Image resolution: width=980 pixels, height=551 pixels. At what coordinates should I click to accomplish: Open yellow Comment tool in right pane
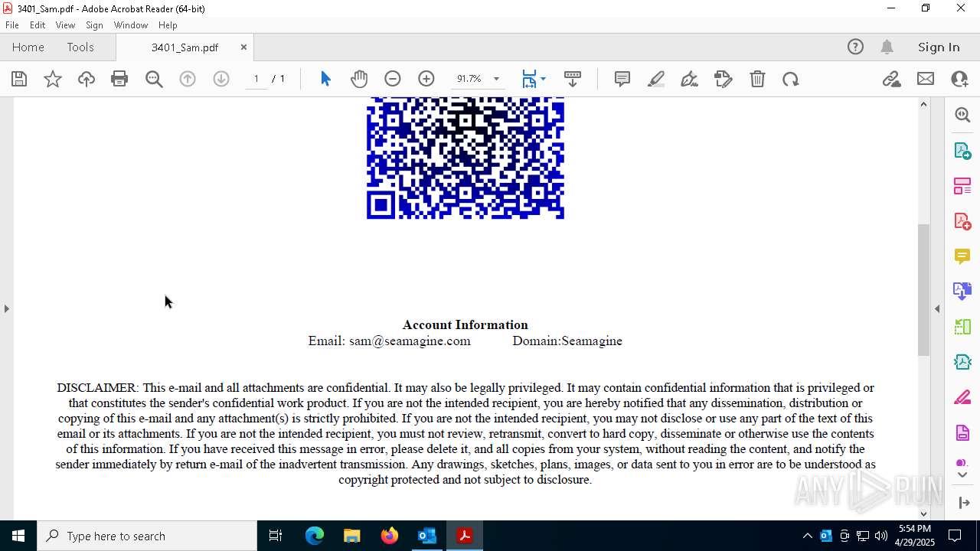(x=962, y=256)
